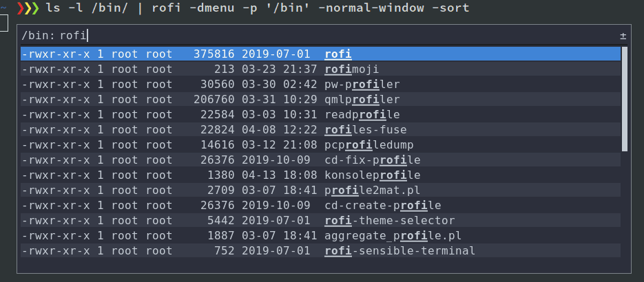Select the pcprofiledump entry
The width and height of the screenshot is (644, 282).
click(x=320, y=144)
